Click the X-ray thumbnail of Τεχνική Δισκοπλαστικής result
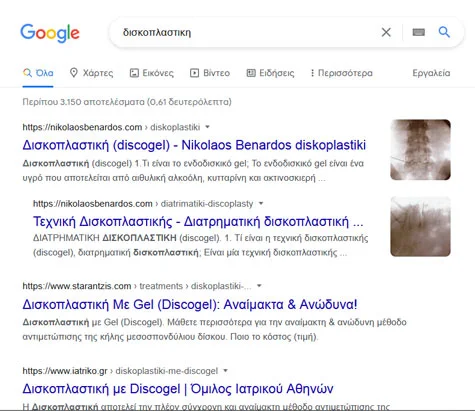Image resolution: width=475 pixels, height=411 pixels. click(x=420, y=226)
